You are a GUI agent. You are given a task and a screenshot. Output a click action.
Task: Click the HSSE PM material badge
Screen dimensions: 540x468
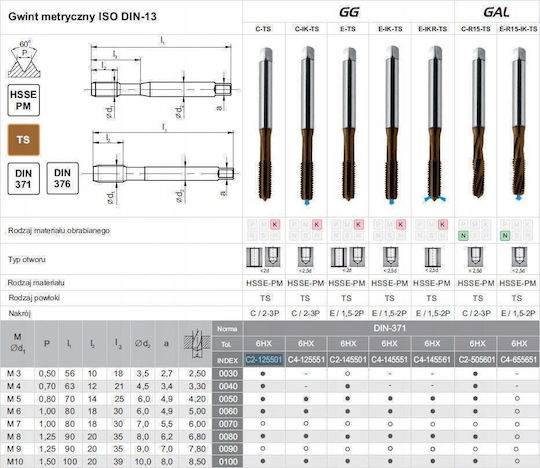coord(23,100)
